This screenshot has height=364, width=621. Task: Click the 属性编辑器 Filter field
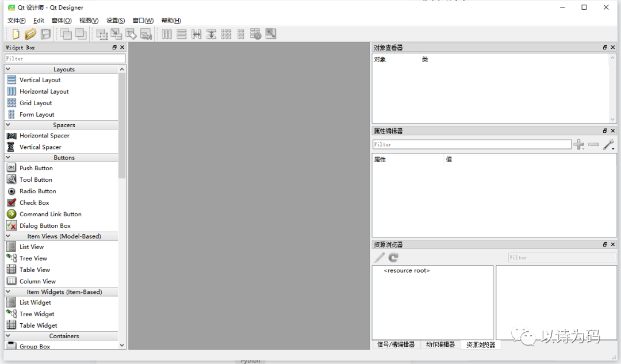[472, 144]
